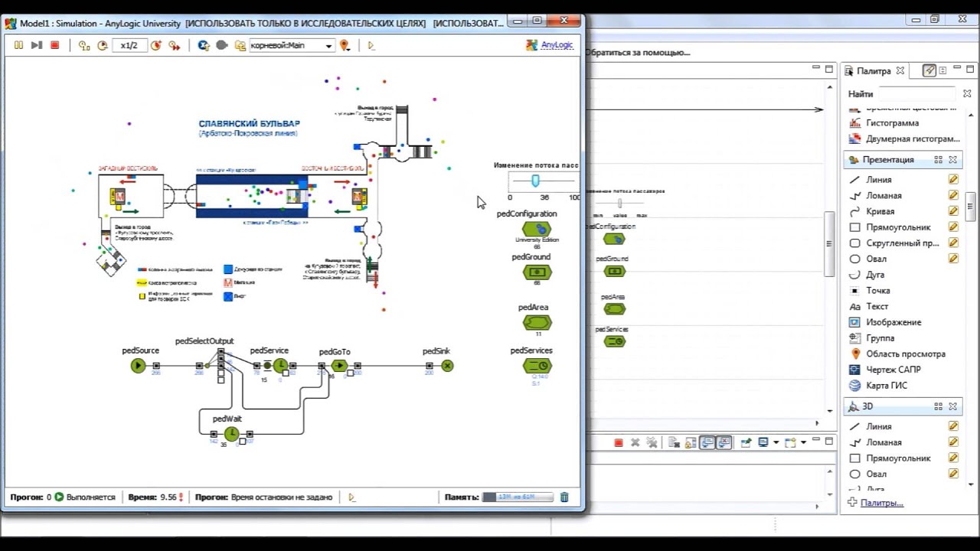The width and height of the screenshot is (980, 551).
Task: Toggle the pencil mode for Прямоугольник
Action: [953, 227]
